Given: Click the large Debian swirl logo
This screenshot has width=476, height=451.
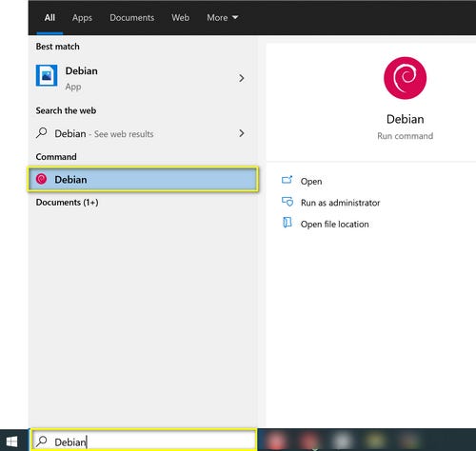Looking at the screenshot, I should tap(405, 78).
